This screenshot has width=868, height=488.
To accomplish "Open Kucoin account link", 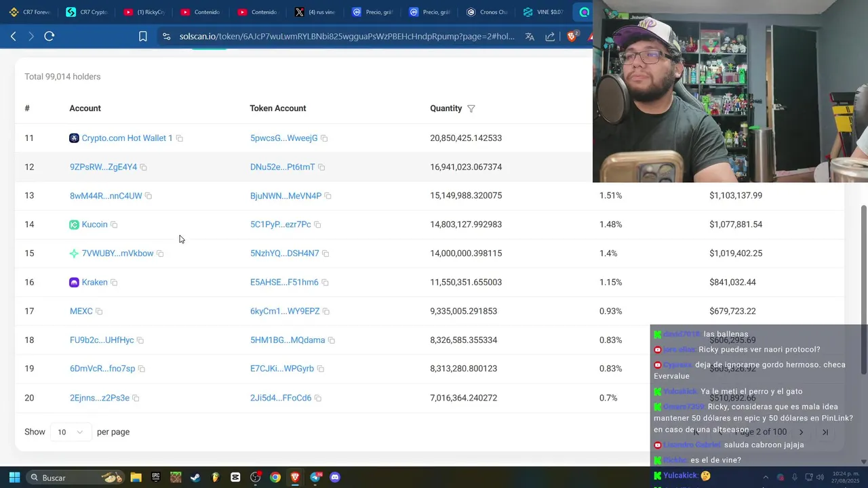I will pyautogui.click(x=94, y=224).
